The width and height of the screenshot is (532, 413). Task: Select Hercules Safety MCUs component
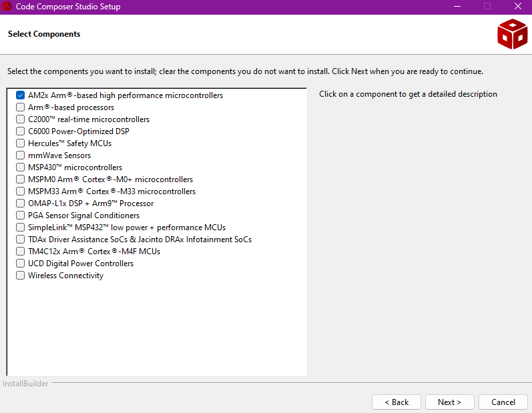[20, 143]
